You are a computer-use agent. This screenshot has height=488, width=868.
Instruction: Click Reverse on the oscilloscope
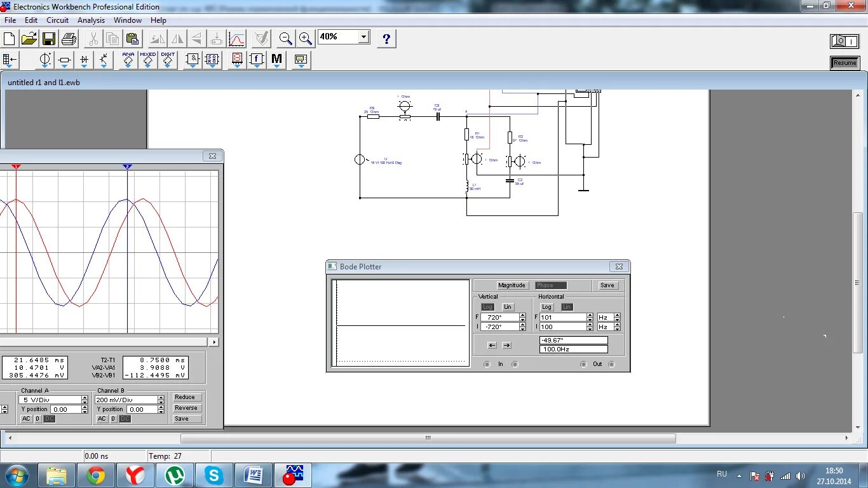tap(186, 408)
